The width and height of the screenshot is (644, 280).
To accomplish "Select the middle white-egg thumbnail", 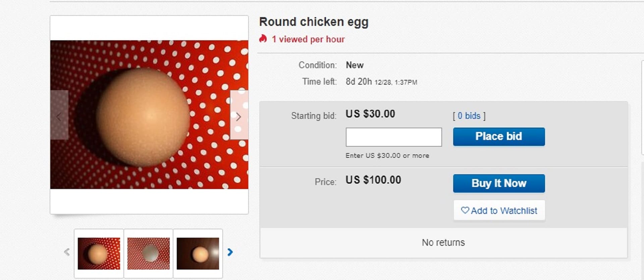I will pos(149,252).
